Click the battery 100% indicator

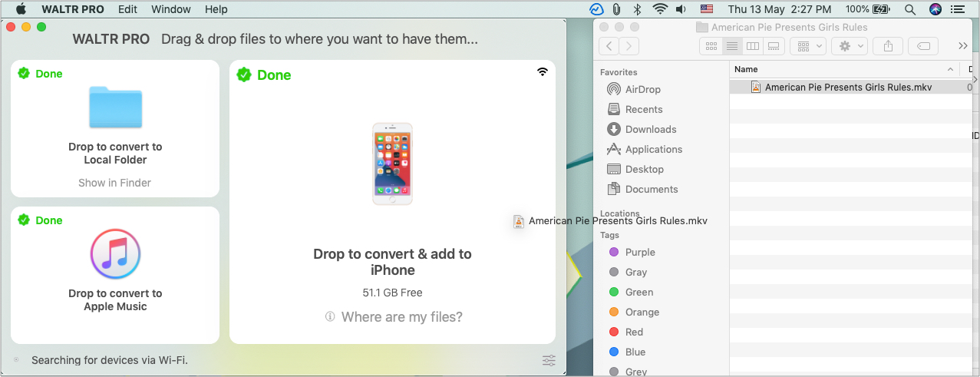[x=867, y=9]
